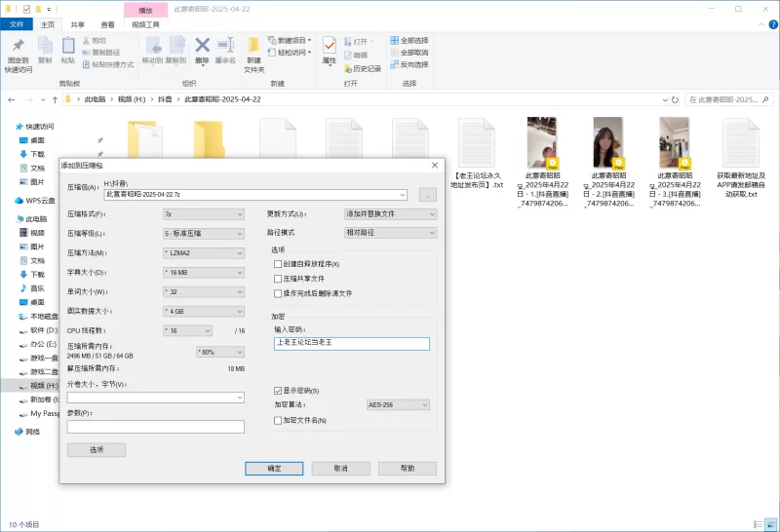Open the encryption method AES-256 dropdown

pyautogui.click(x=398, y=404)
